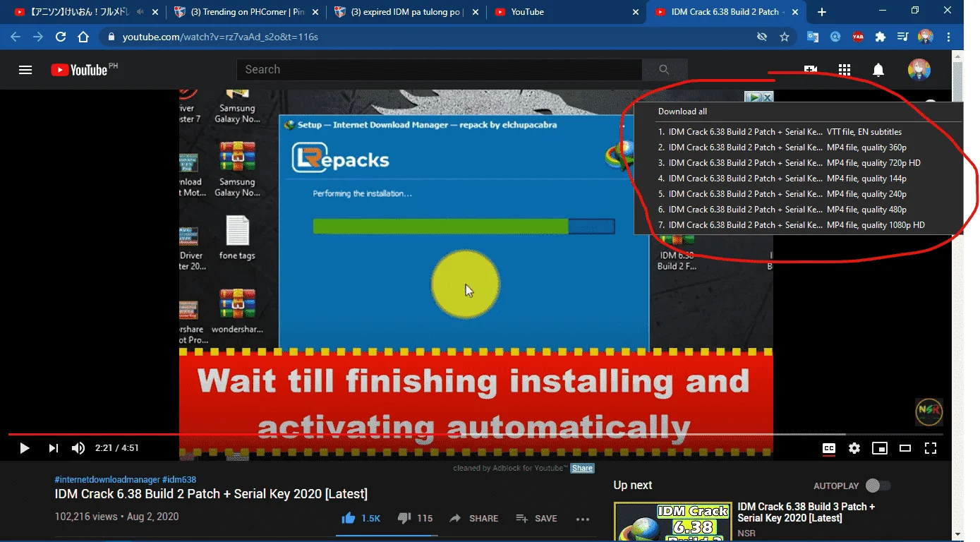The width and height of the screenshot is (980, 542).
Task: Open IDM Crack 6.38 Build 3 video title
Action: [806, 512]
